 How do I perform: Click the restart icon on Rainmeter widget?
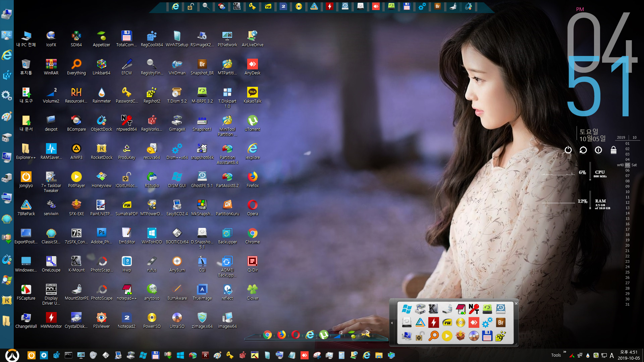coord(583,150)
